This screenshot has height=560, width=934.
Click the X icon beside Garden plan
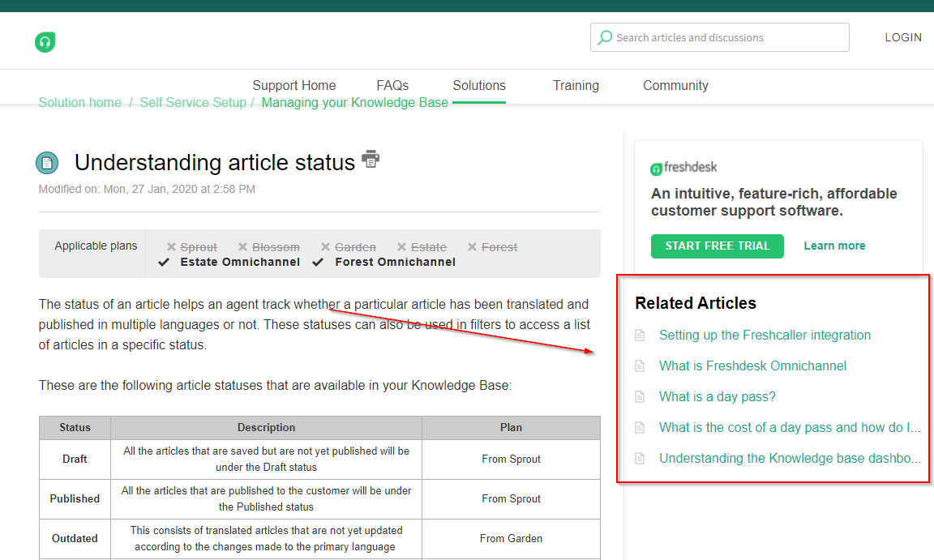click(x=325, y=247)
